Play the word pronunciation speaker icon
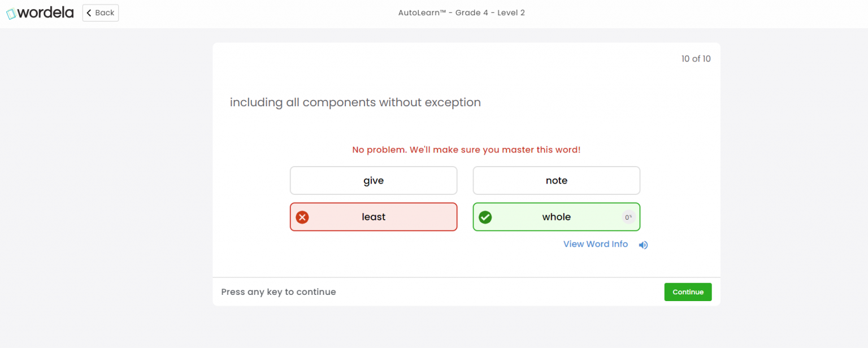 (643, 245)
